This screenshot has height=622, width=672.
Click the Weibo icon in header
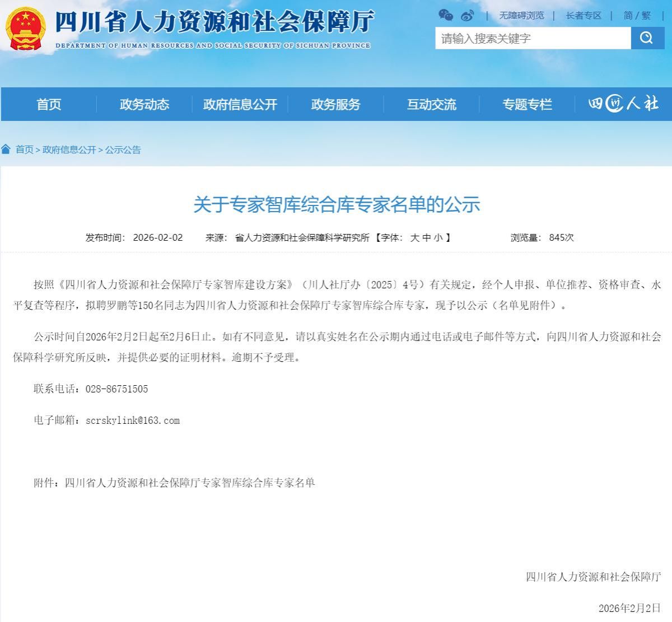[x=468, y=16]
